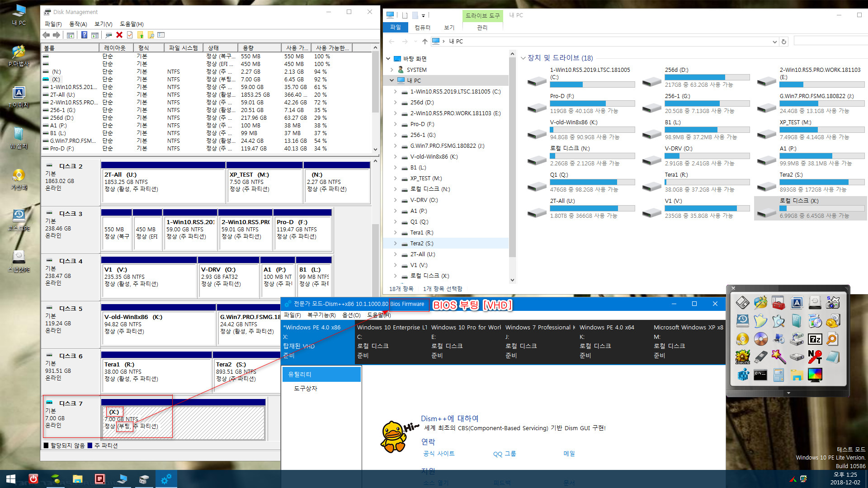Screen dimensions: 868x488
Task: Open 복구기능(R) menu in Dism++
Action: tap(321, 315)
